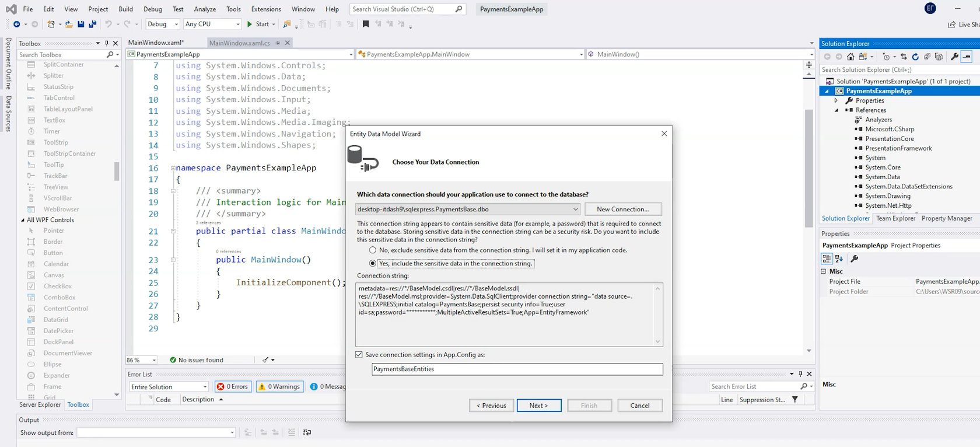Click Property Pages wrench in Properties panel
This screenshot has width=980, height=447.
(x=855, y=259)
